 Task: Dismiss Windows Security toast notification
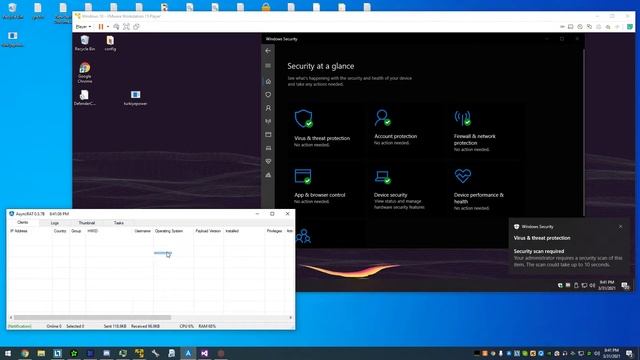click(620, 227)
